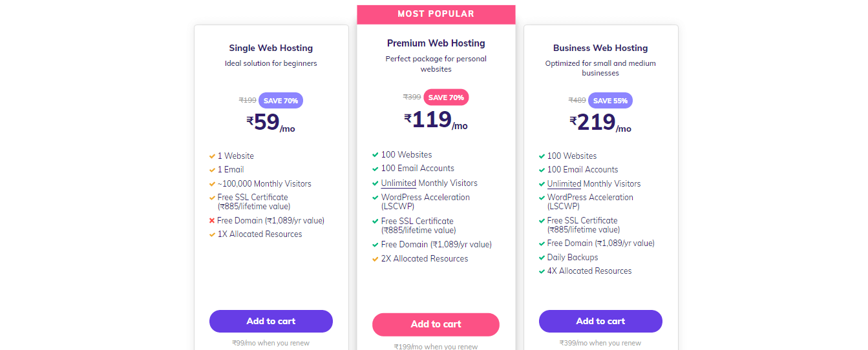The image size is (868, 350).
Task: Click orange checkmark beside 2X Allocated Resources
Action: click(x=376, y=259)
